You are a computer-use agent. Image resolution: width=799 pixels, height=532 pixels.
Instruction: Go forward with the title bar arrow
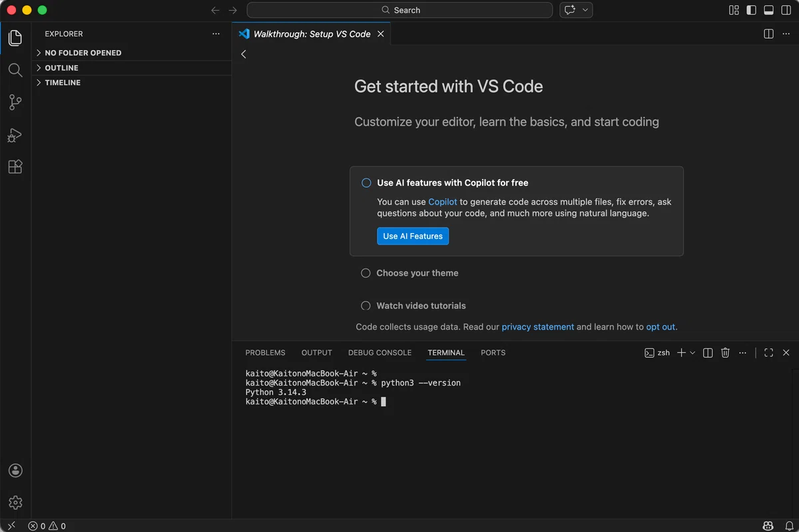(232, 10)
